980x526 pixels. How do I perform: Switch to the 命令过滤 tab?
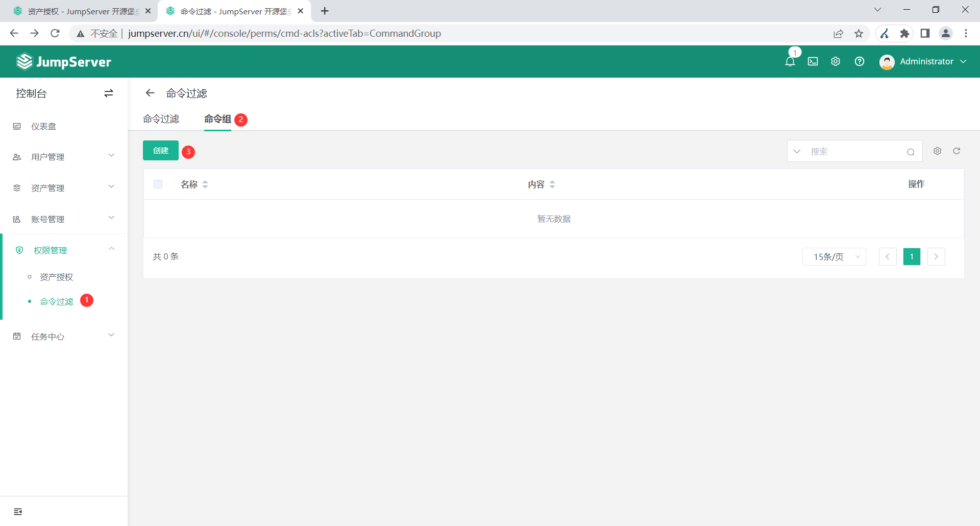(161, 119)
